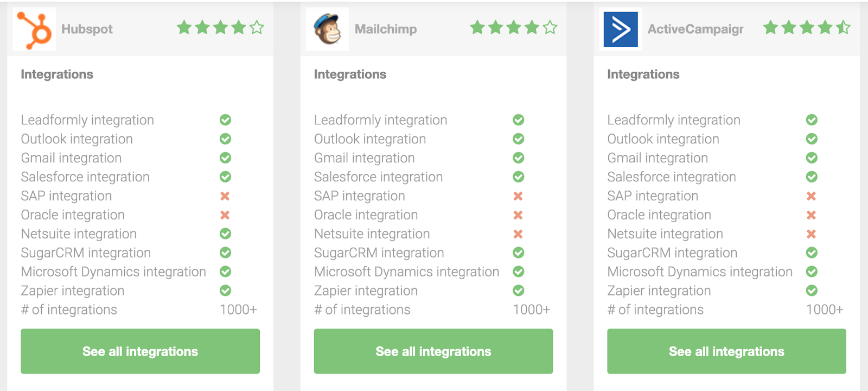Click the ActiveCampaign blue arrow logo
The image size is (868, 391).
(621, 29)
